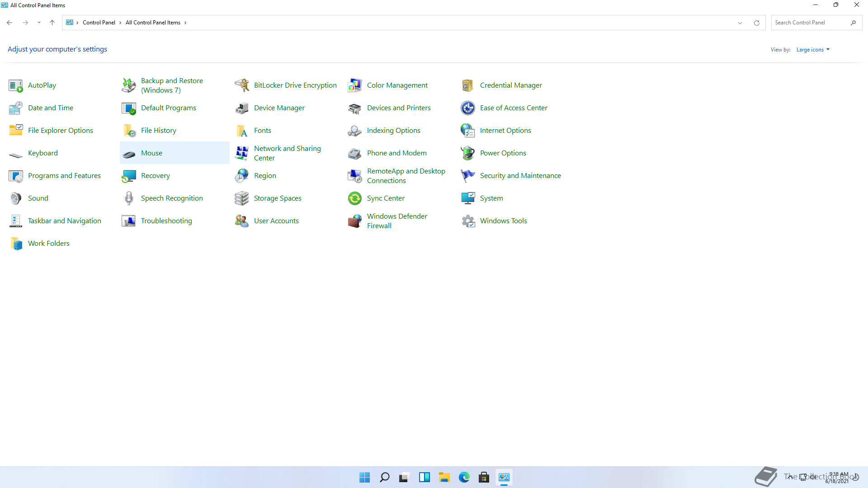Screen dimensions: 868x488
Task: Open the File History icon
Action: coord(129,131)
